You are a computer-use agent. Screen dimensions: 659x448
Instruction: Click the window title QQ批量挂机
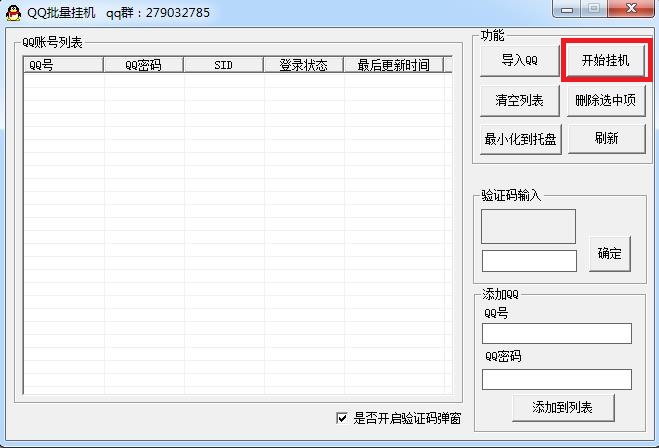(61, 13)
